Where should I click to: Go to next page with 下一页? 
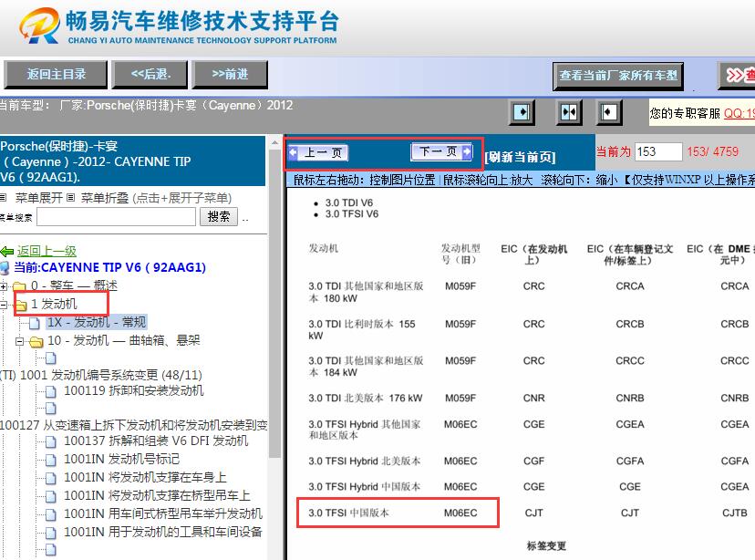click(x=441, y=151)
